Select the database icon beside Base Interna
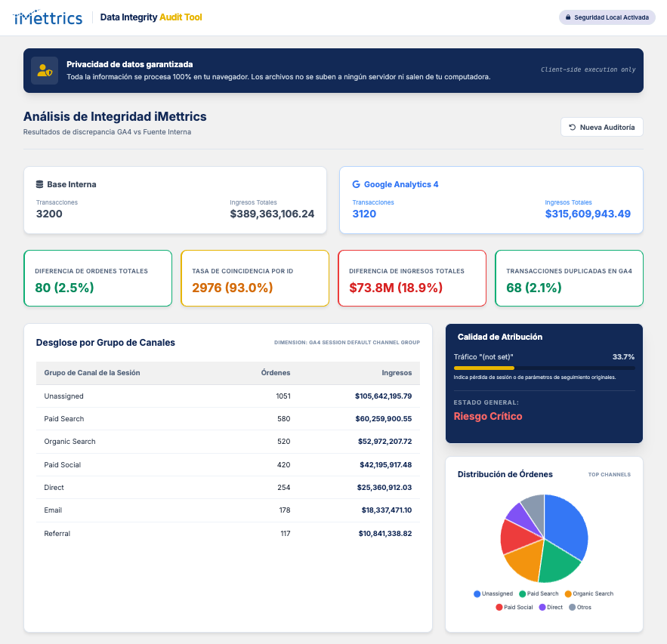The image size is (667, 644). pos(38,184)
